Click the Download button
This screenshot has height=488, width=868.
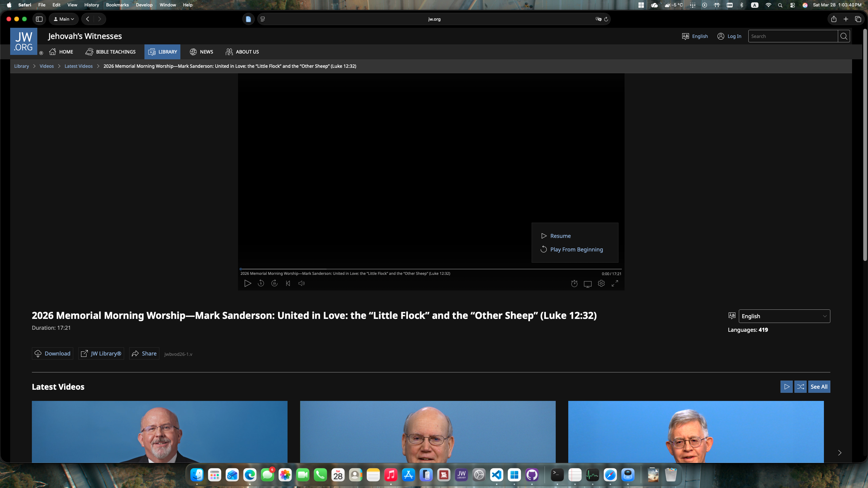53,353
